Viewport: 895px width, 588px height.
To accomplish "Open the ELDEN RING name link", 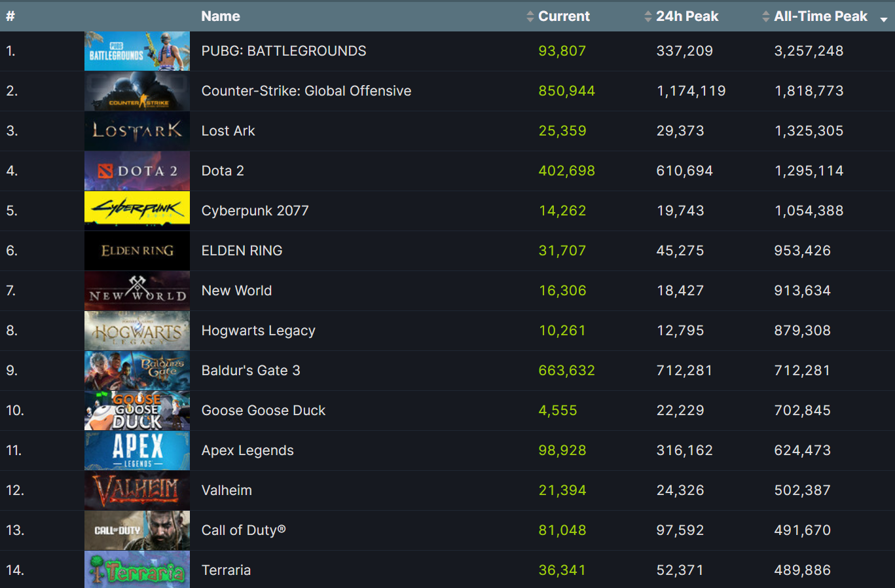I will coord(242,251).
